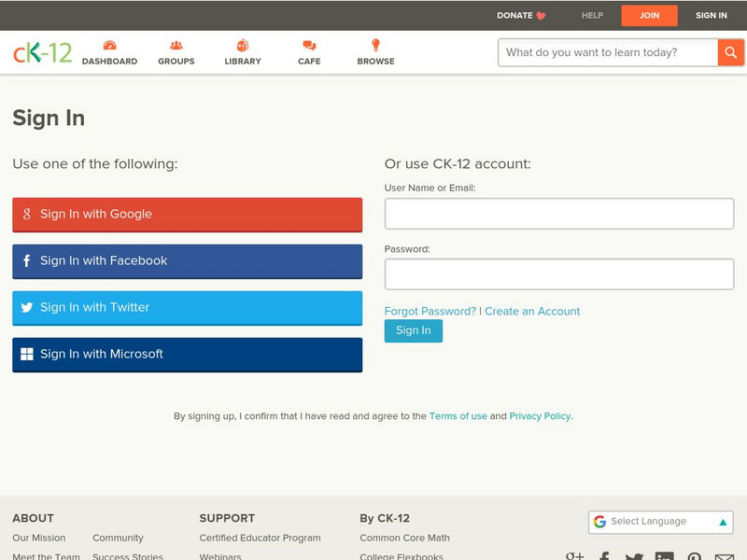Viewport: 747px width, 560px height.
Task: Click the Google G logo in the language selector
Action: tap(599, 522)
